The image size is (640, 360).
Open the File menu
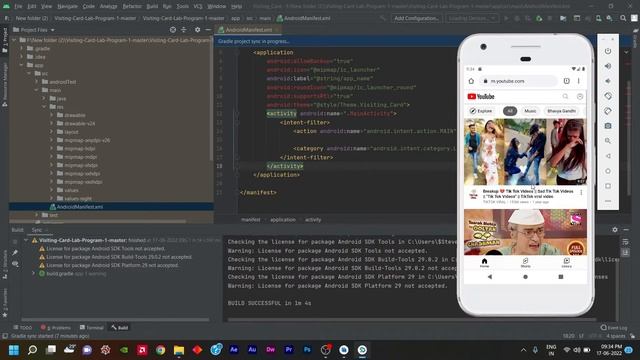tap(18, 6)
